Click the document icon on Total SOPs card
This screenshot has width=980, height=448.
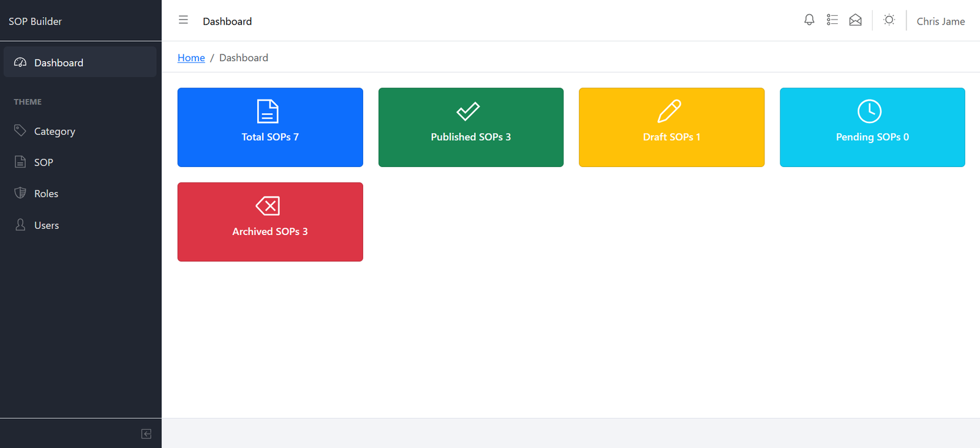[x=268, y=111]
